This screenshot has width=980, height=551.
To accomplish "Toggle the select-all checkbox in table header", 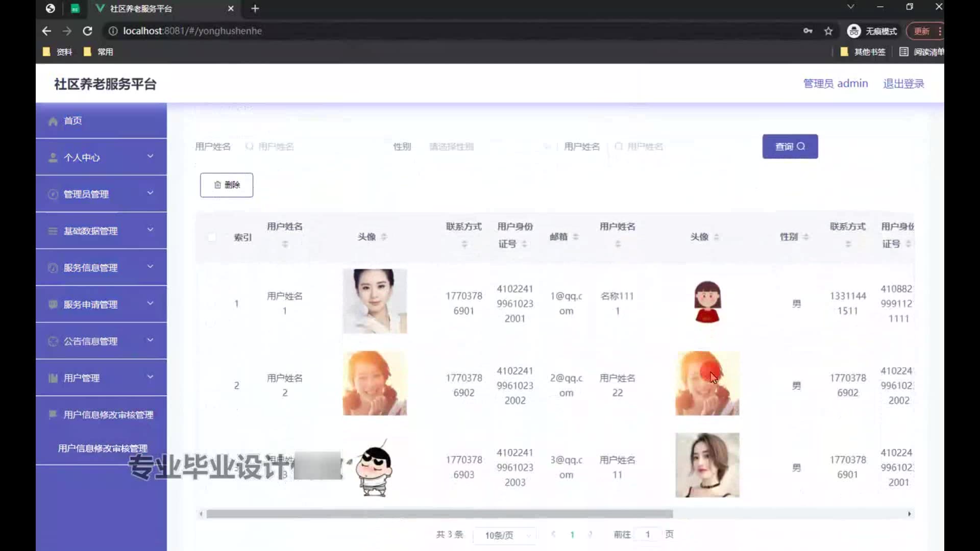I will tap(212, 237).
